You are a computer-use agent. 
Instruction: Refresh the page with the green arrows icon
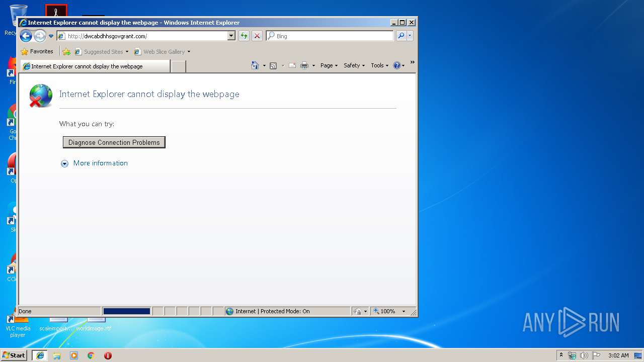coord(244,36)
